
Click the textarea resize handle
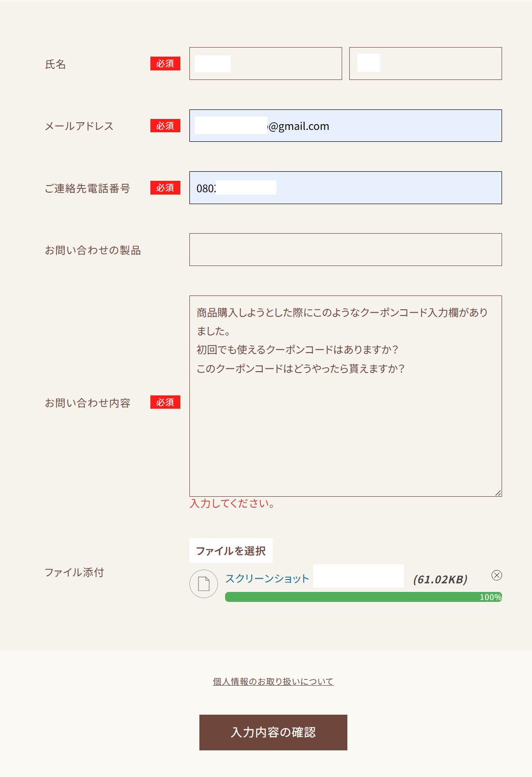(x=498, y=493)
